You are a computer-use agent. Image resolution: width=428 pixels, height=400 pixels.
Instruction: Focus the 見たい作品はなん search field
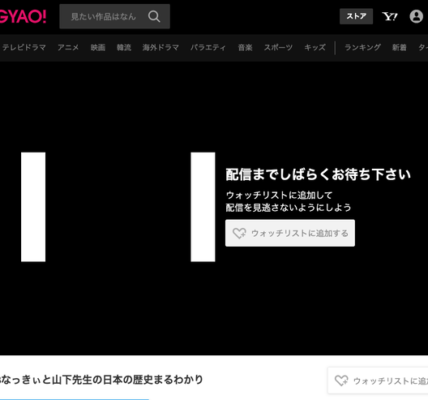103,16
